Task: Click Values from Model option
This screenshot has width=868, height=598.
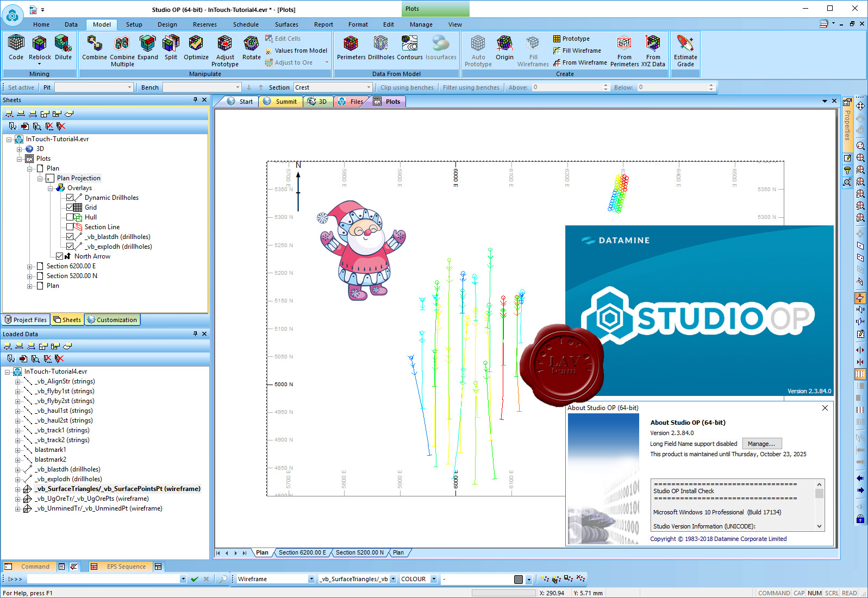Action: coord(296,51)
